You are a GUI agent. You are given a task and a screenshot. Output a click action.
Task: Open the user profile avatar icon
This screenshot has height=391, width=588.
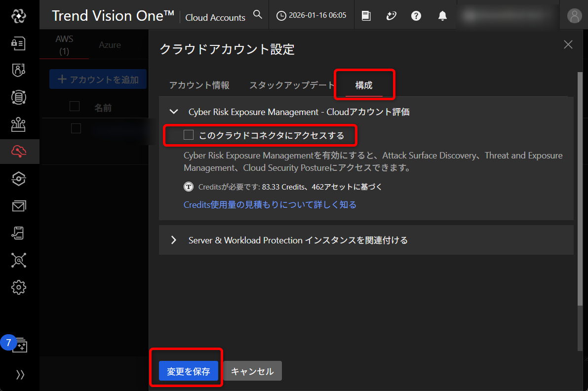pyautogui.click(x=574, y=16)
